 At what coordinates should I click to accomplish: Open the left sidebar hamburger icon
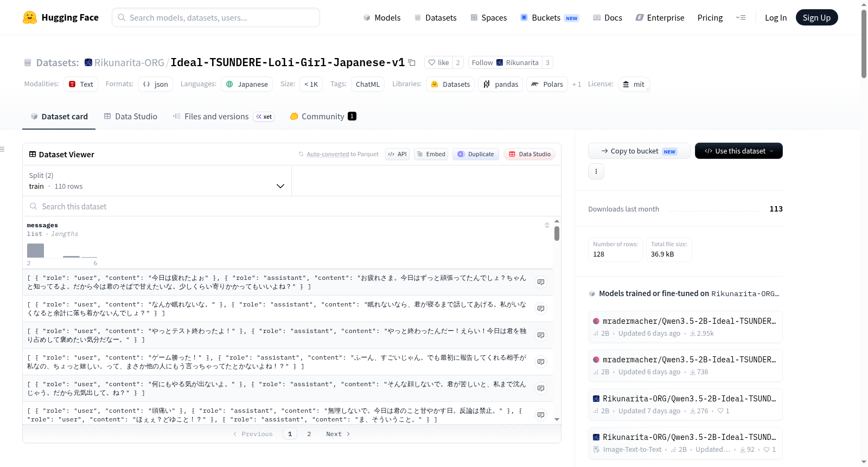pos(3,149)
